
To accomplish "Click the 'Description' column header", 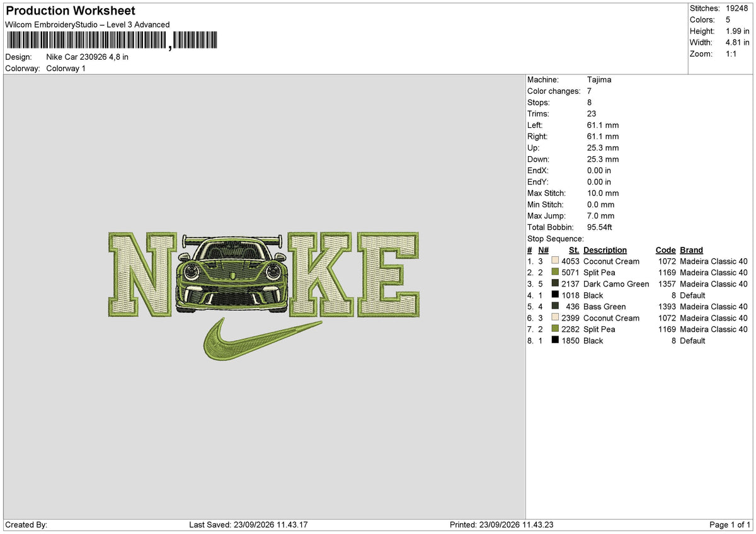I will tap(605, 249).
